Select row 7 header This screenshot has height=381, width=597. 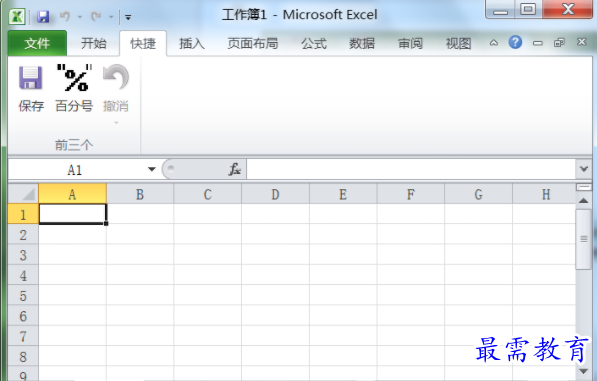(23, 336)
